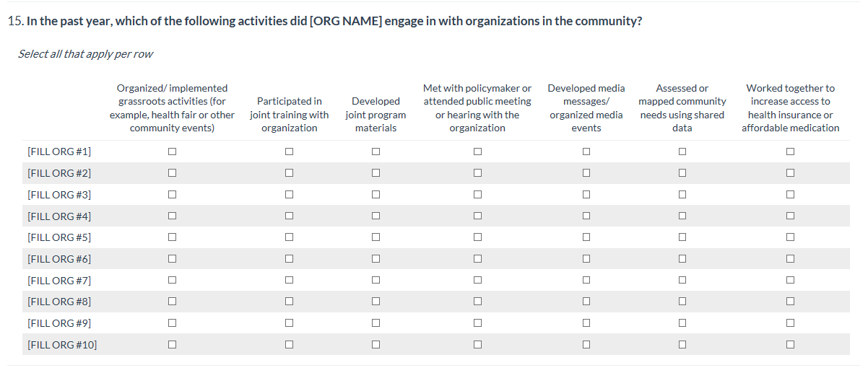Check met with policymaker for FILL ORG #4
Image resolution: width=868 pixels, height=373 pixels.
(477, 216)
